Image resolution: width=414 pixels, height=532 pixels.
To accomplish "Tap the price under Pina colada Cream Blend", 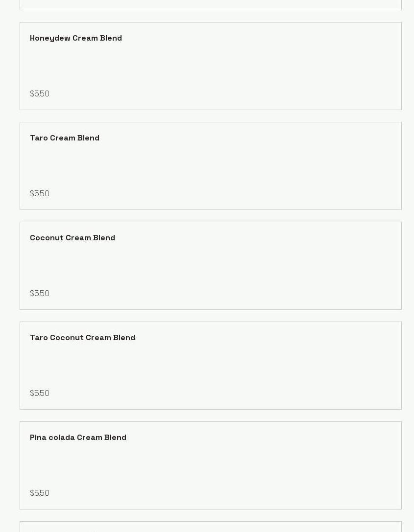I will point(40,493).
